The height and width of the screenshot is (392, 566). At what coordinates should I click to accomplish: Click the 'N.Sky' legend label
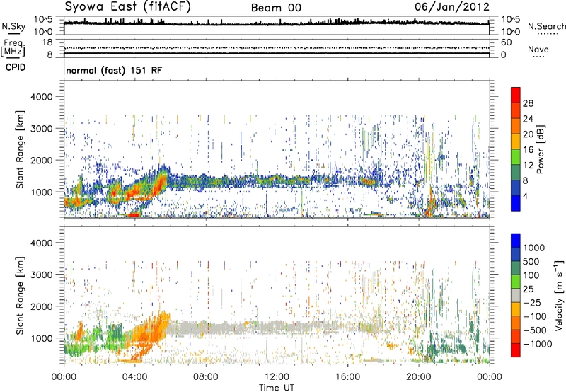coord(13,26)
